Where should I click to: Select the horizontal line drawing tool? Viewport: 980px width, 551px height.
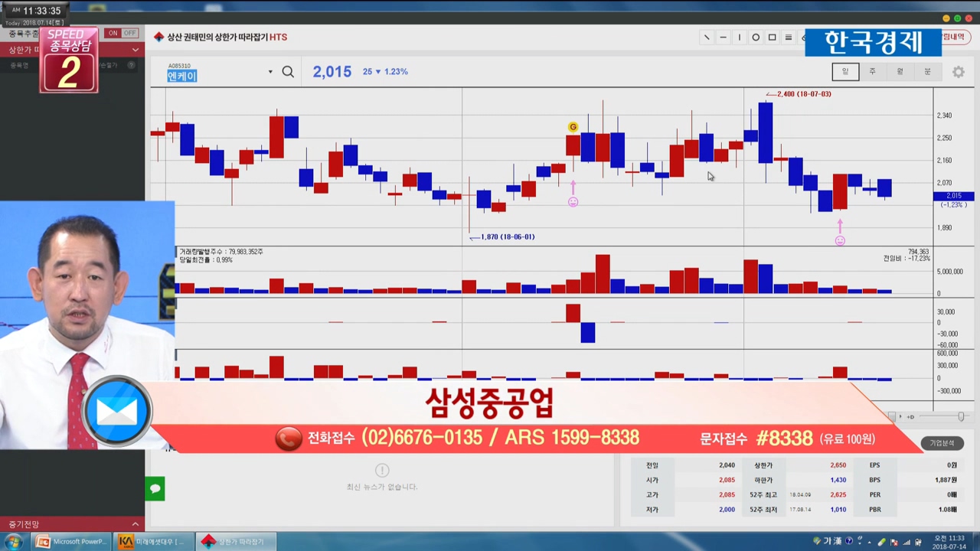(723, 37)
